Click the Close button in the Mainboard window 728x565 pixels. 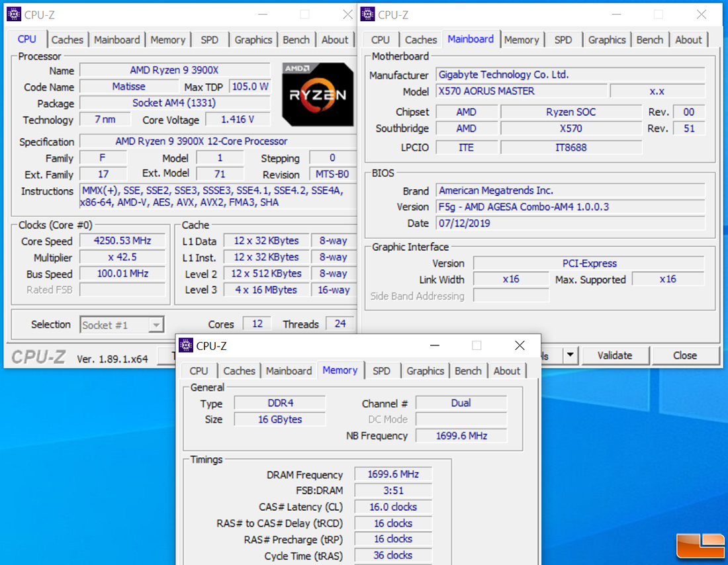click(x=685, y=355)
